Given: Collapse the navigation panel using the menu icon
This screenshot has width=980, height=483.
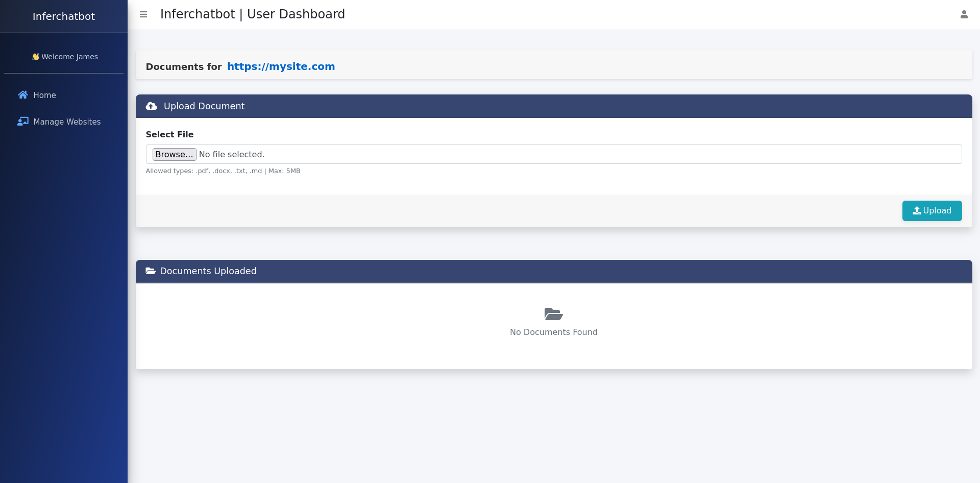Looking at the screenshot, I should (143, 14).
